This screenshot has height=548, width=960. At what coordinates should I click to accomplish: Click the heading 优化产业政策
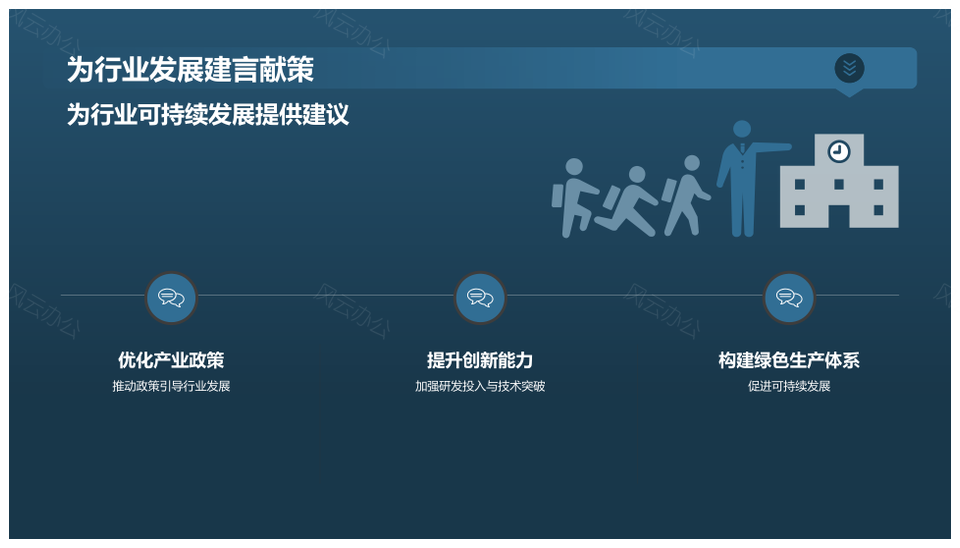click(171, 360)
